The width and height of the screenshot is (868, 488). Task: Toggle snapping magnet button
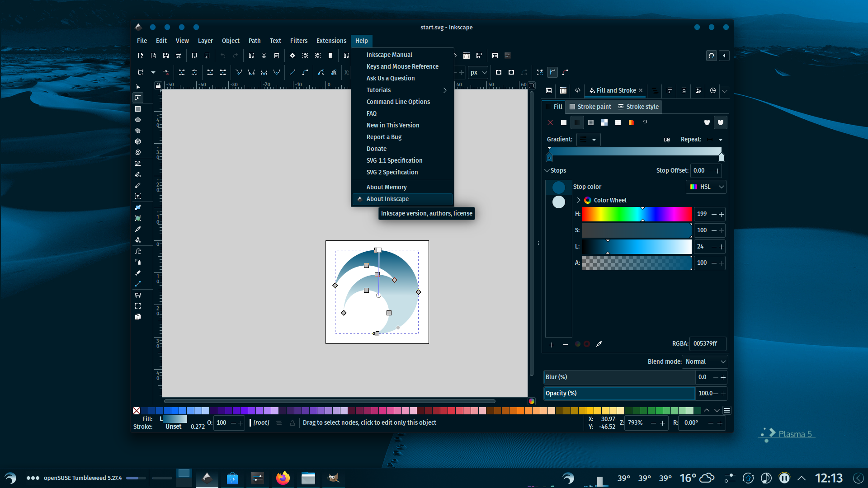tap(712, 56)
